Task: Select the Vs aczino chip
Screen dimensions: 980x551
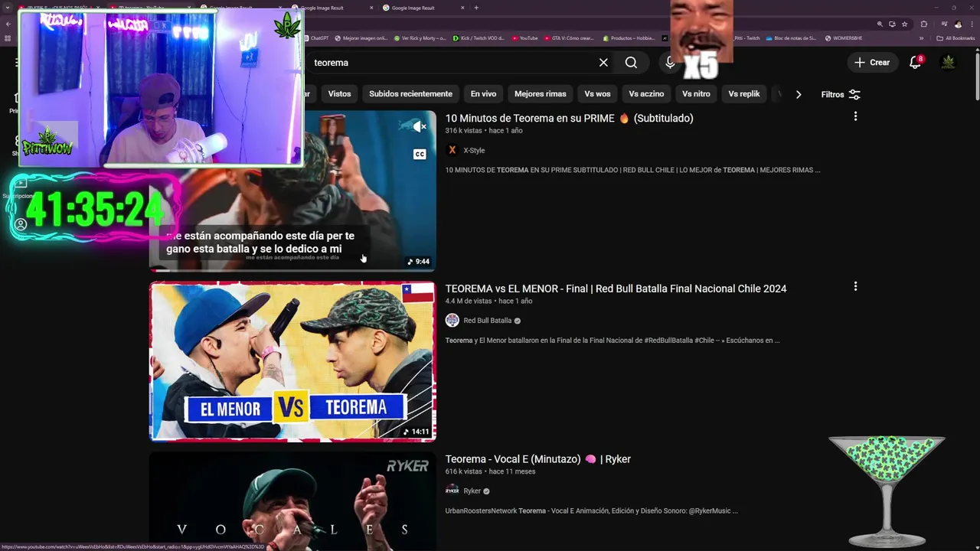Action: (646, 94)
